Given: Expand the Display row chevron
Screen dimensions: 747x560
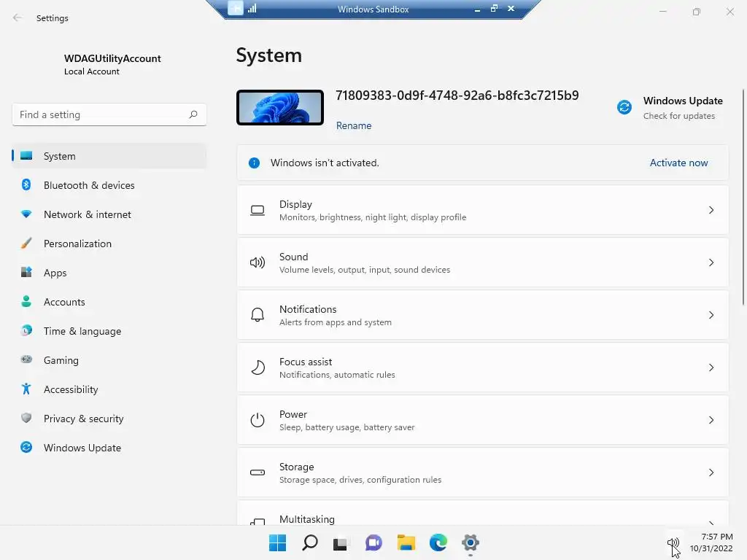Looking at the screenshot, I should 711,210.
